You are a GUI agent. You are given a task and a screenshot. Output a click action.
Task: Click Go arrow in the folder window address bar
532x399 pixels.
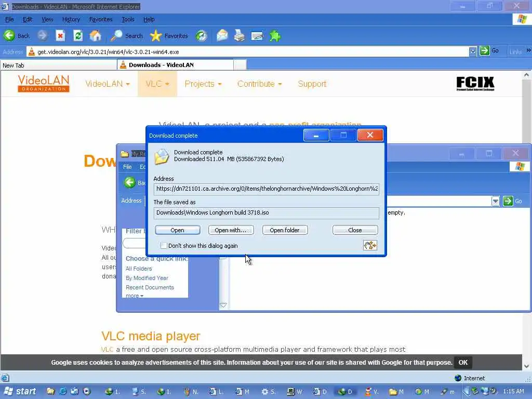point(508,201)
